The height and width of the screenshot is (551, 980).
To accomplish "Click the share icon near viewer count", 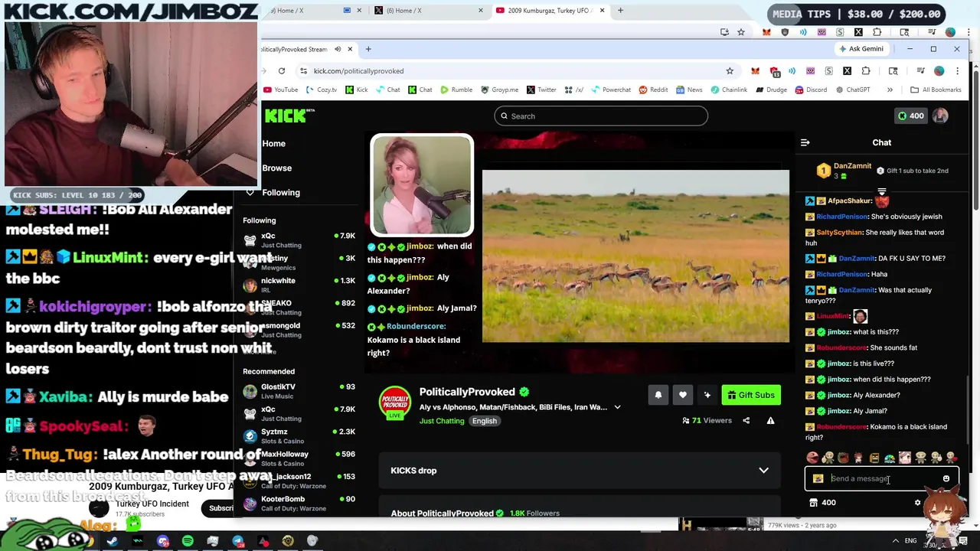I will pos(746,420).
